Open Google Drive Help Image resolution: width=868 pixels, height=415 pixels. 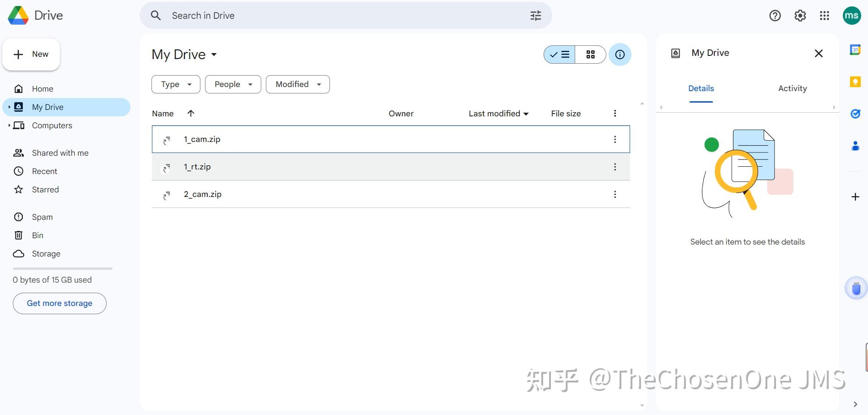coord(775,15)
